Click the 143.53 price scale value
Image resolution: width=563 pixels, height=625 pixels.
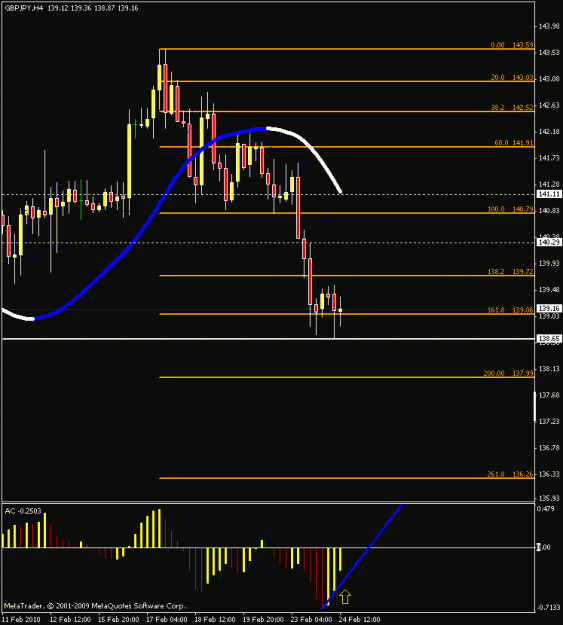(x=549, y=53)
